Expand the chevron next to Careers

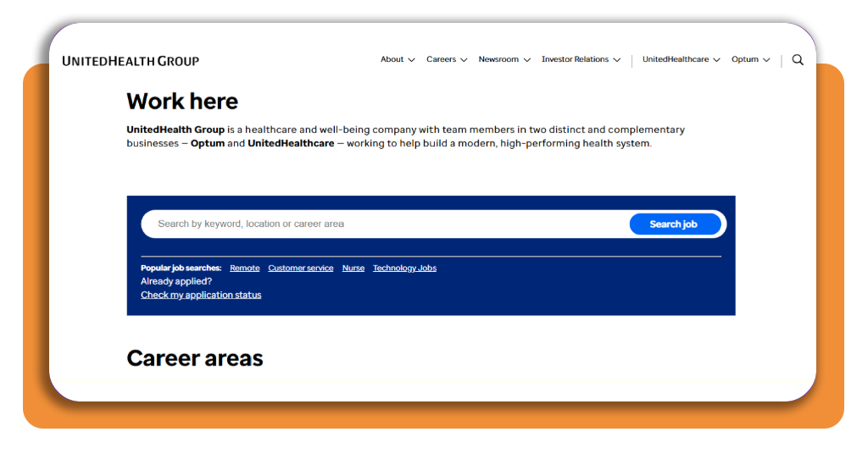pyautogui.click(x=464, y=60)
